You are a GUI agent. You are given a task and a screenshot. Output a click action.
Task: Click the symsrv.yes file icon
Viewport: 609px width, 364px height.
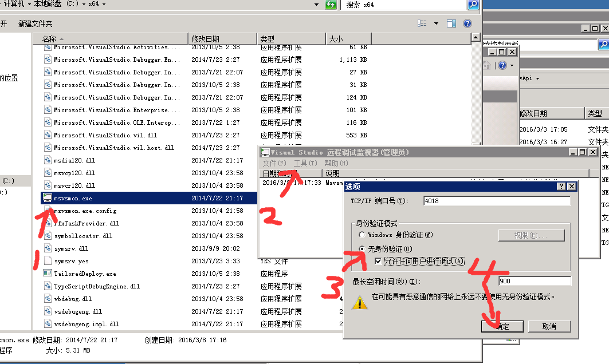click(48, 261)
